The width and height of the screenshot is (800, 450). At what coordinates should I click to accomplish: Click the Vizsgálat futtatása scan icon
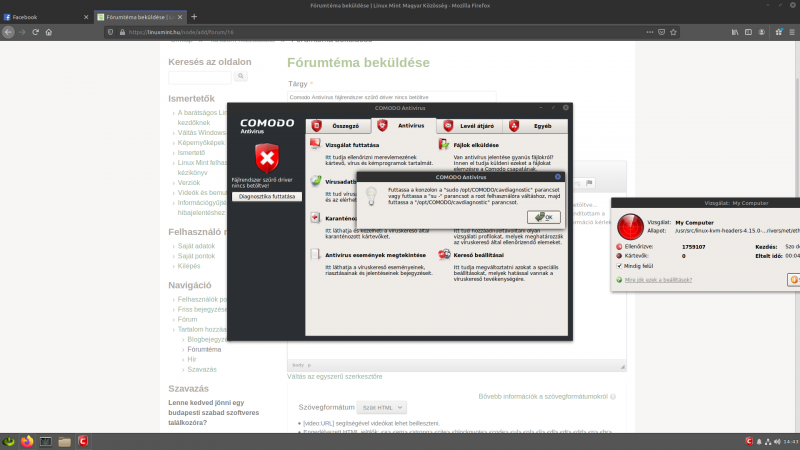315,144
